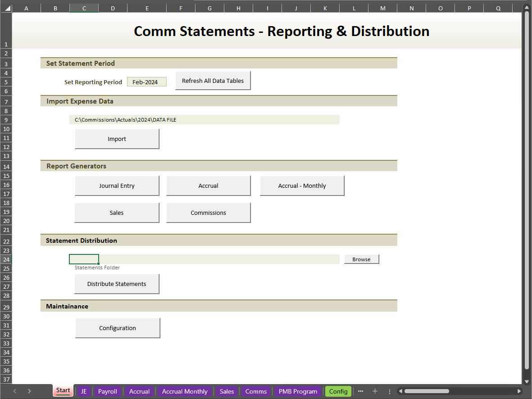Open the PMB Program sheet

(297, 391)
